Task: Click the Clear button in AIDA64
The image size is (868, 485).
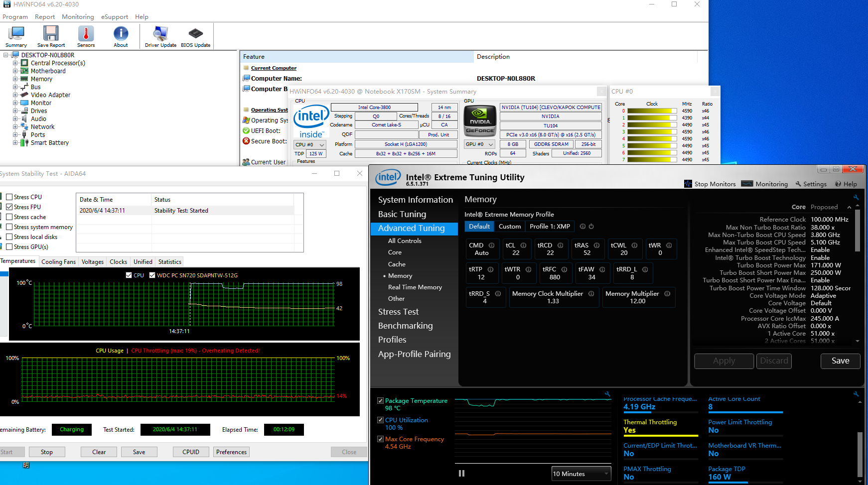Action: (x=99, y=452)
